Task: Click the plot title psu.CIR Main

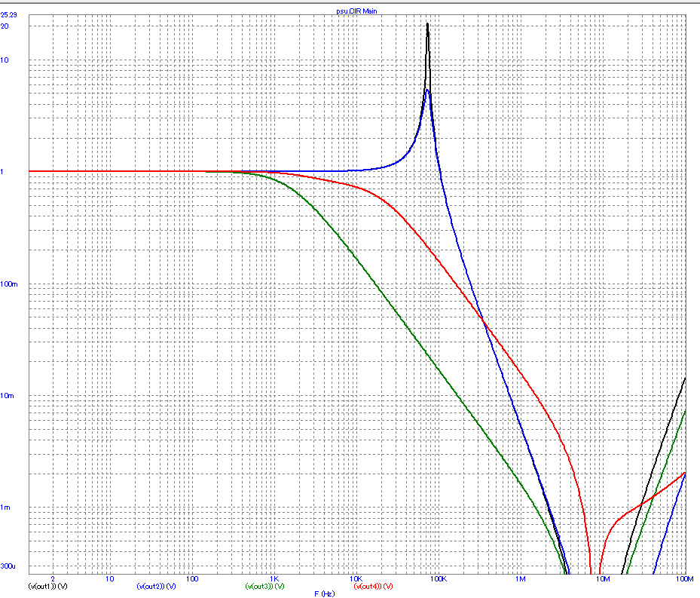Action: 356,11
